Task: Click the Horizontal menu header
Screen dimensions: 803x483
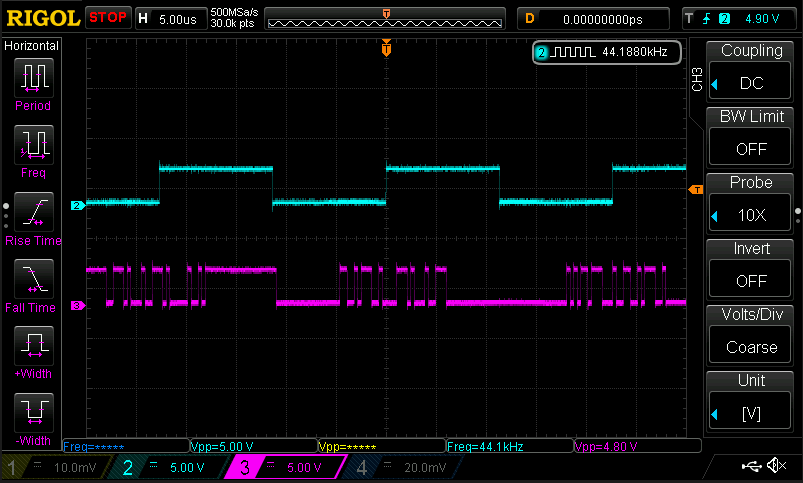Action: point(32,46)
